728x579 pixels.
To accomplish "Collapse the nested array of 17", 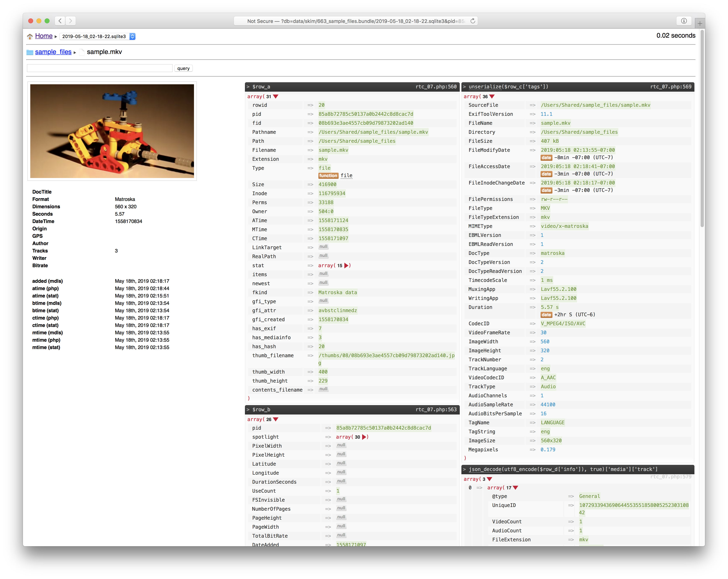I will point(515,488).
